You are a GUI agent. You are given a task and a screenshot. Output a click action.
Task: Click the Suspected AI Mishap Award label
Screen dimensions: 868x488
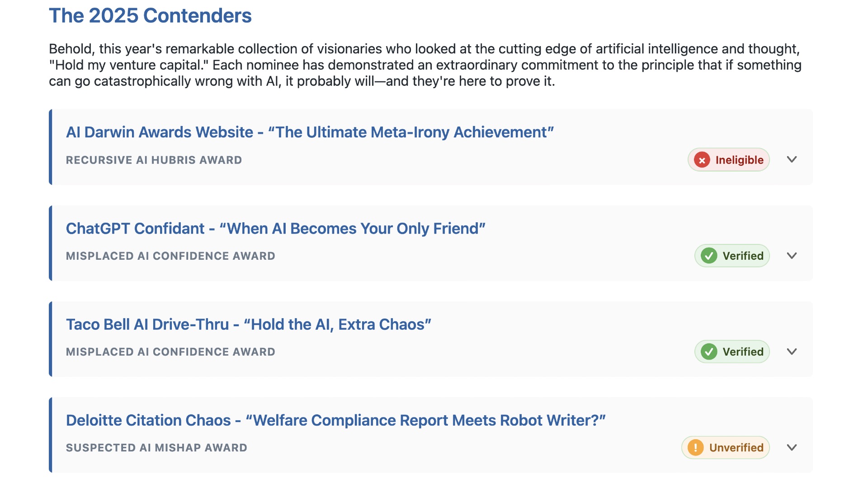coord(156,448)
